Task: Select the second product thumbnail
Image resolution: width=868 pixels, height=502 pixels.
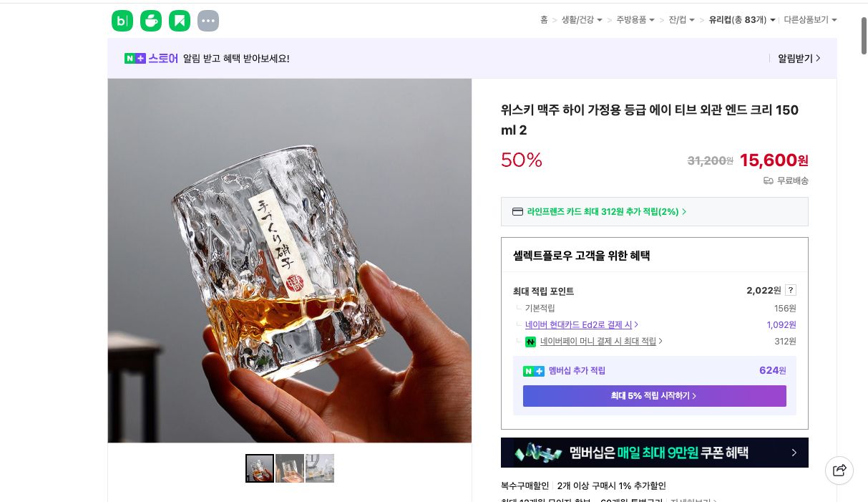Action: click(290, 468)
